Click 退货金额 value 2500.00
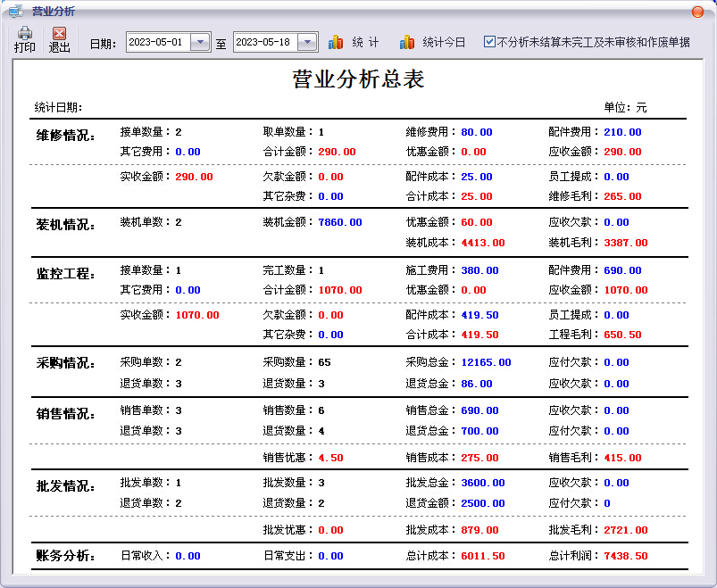This screenshot has width=717, height=588. click(x=483, y=503)
